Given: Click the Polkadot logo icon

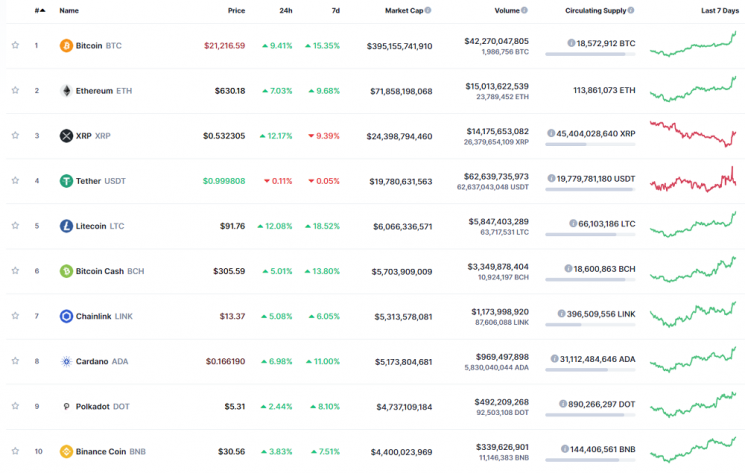Looking at the screenshot, I should tap(66, 407).
